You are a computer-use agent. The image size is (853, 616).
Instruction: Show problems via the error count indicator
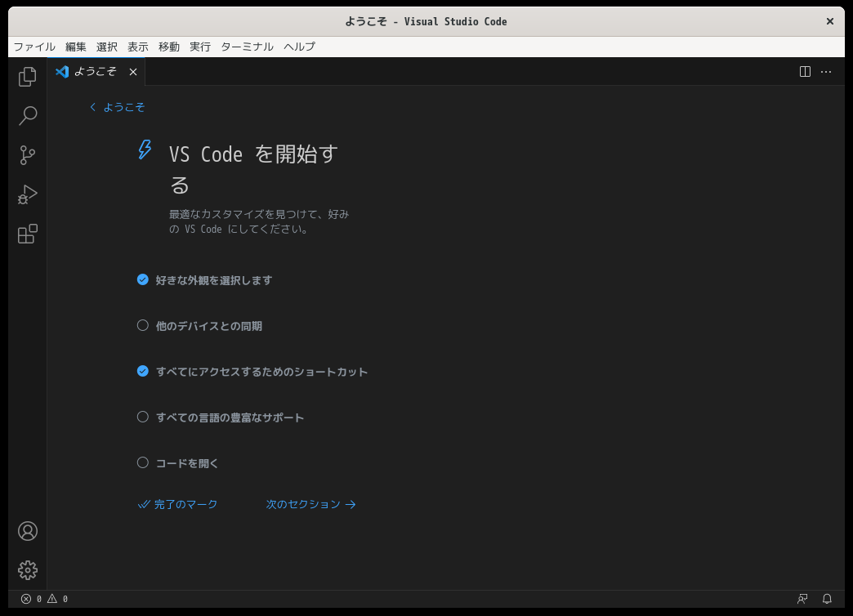(x=32, y=599)
